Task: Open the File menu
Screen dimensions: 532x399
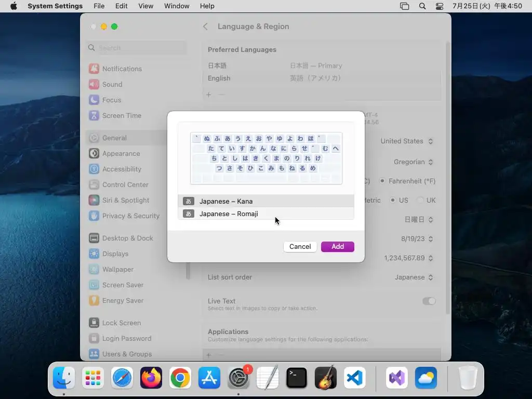Action: [99, 6]
